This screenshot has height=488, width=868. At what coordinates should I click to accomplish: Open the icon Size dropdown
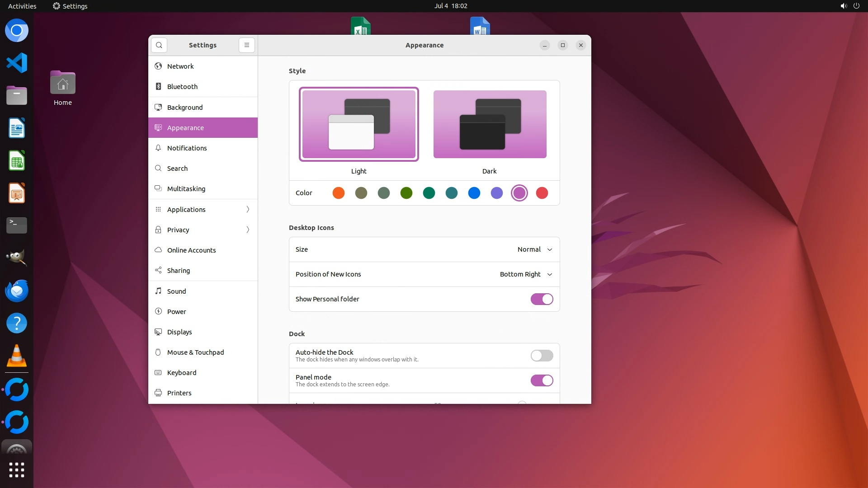535,249
